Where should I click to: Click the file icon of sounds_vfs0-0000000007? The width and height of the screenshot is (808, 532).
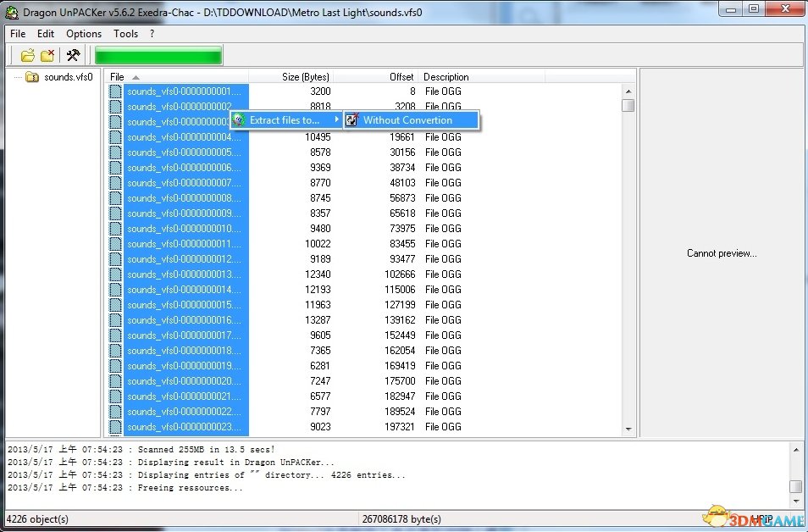coord(115,183)
